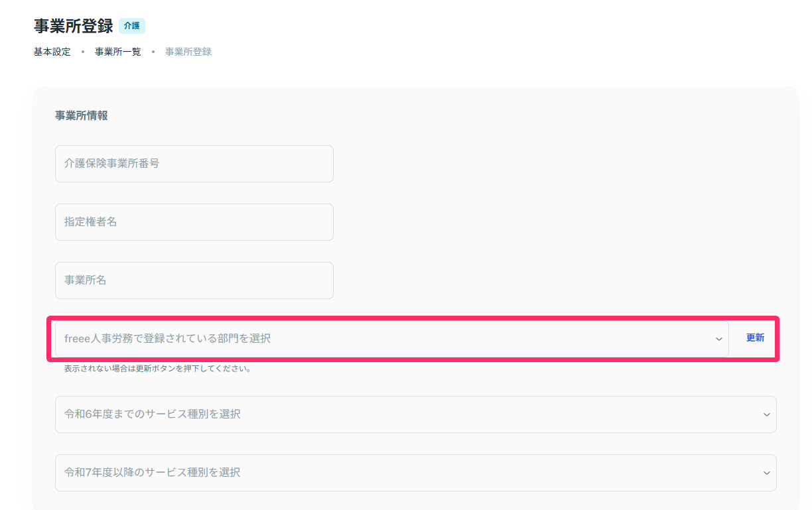Click the chevron arrow on the 令和7年度以降 service selector
The width and height of the screenshot is (812, 510).
point(767,473)
